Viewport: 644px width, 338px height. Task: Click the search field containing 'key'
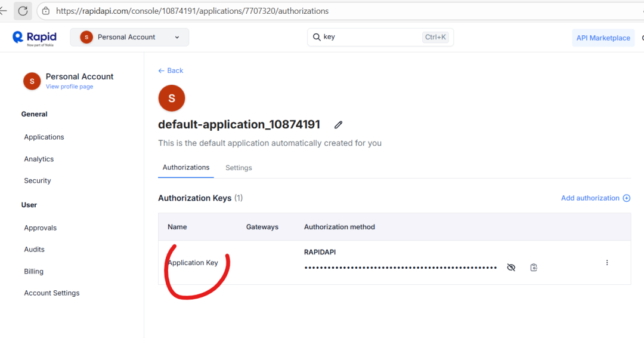tap(380, 37)
